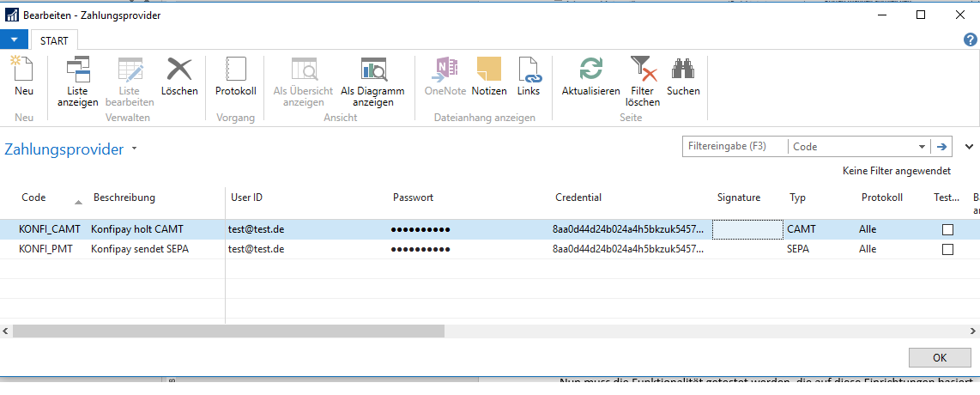Viewport: 980px width, 395px height.
Task: Sort by User ID column header
Action: pyautogui.click(x=246, y=197)
